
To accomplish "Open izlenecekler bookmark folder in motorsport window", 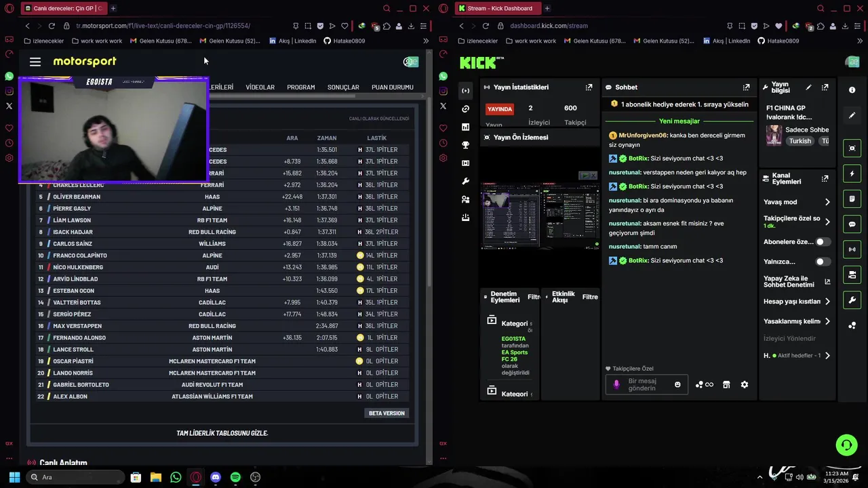I will 43,41.
